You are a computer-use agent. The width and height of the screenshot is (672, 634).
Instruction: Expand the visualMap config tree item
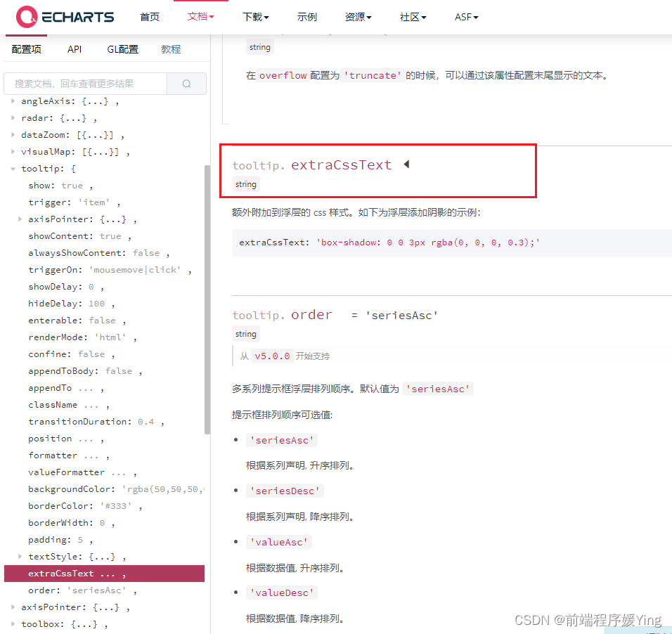[x=13, y=151]
